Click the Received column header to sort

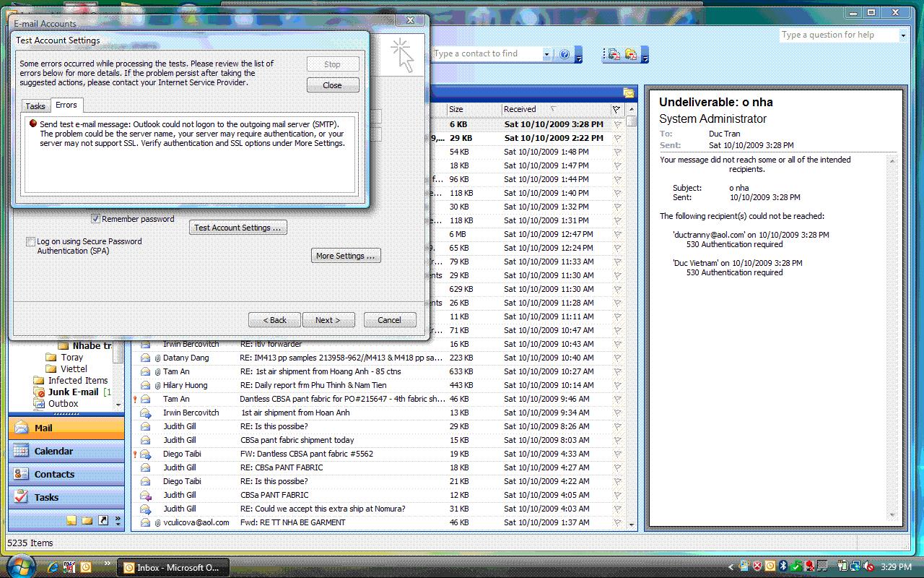pyautogui.click(x=554, y=109)
